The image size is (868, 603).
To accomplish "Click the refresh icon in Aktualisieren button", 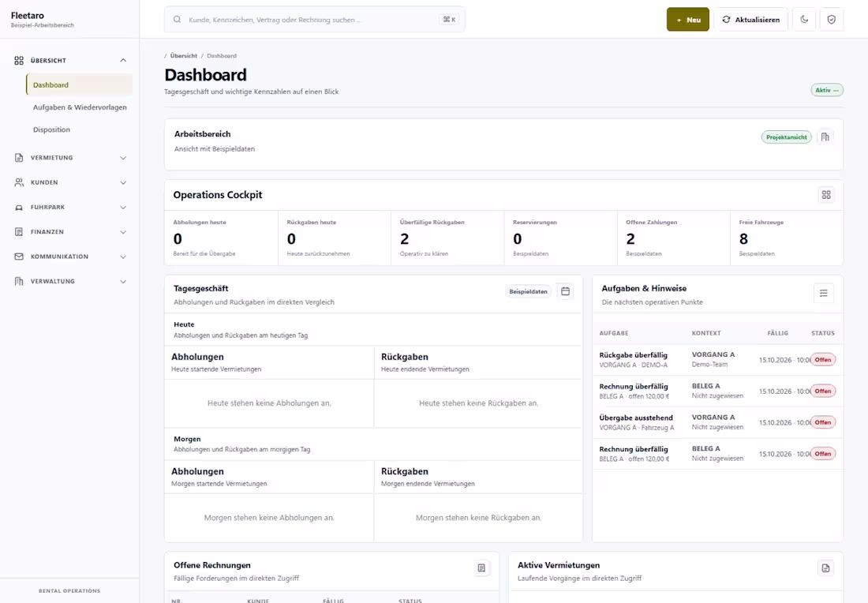I will (726, 20).
